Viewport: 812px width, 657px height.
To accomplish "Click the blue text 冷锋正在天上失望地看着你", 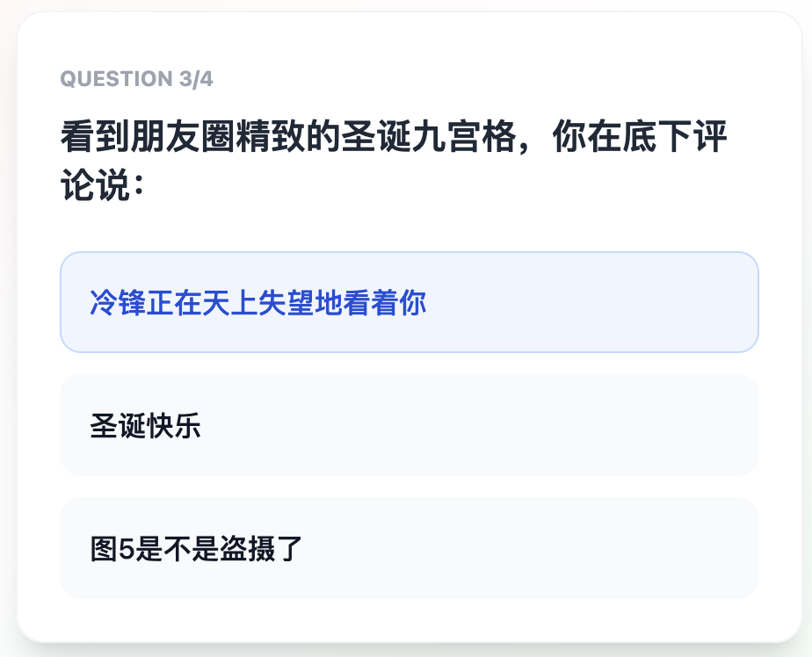I will [257, 303].
